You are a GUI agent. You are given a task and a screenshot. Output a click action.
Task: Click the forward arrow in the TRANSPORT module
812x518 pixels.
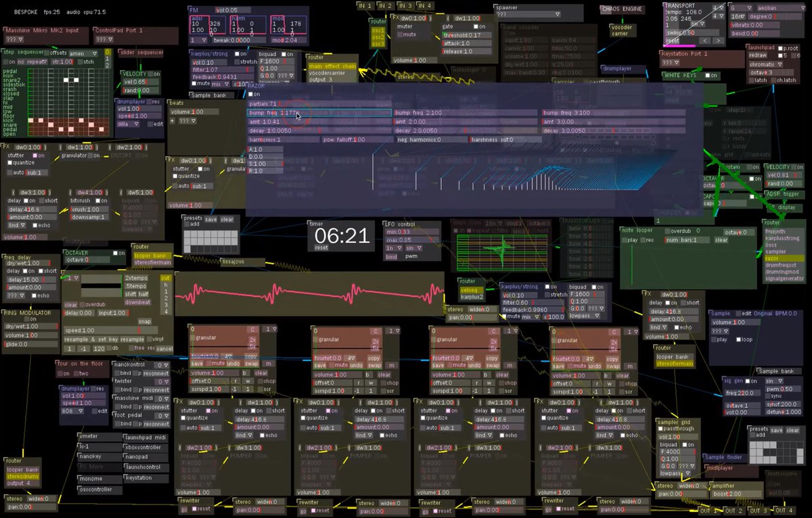click(x=717, y=41)
